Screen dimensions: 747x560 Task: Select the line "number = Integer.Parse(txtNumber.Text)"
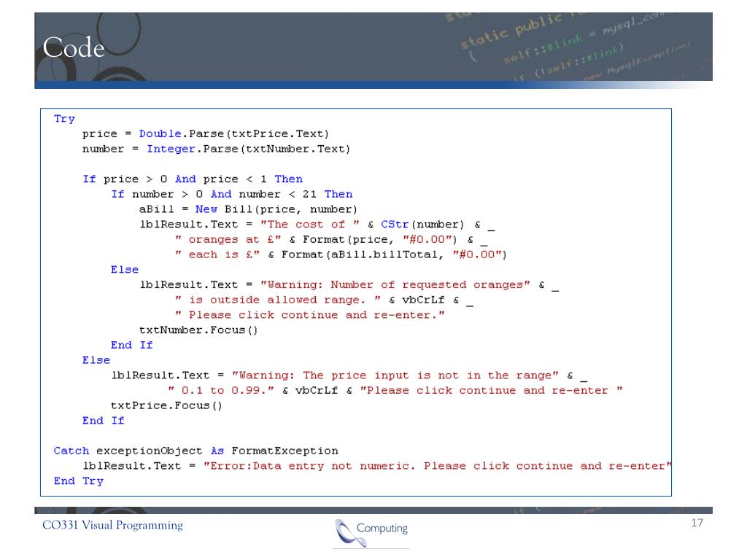point(216,149)
